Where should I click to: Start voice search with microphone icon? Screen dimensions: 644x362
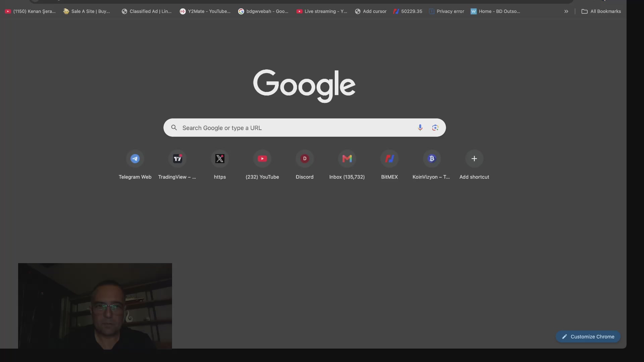click(x=420, y=128)
